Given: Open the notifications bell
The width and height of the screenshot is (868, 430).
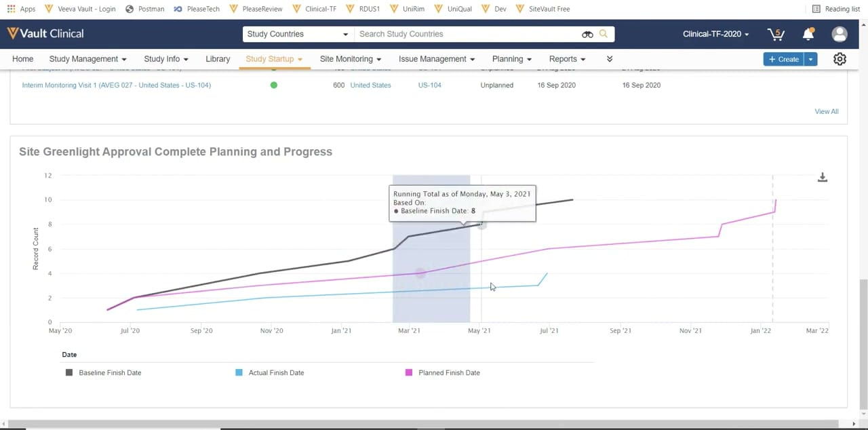Looking at the screenshot, I should tap(808, 34).
